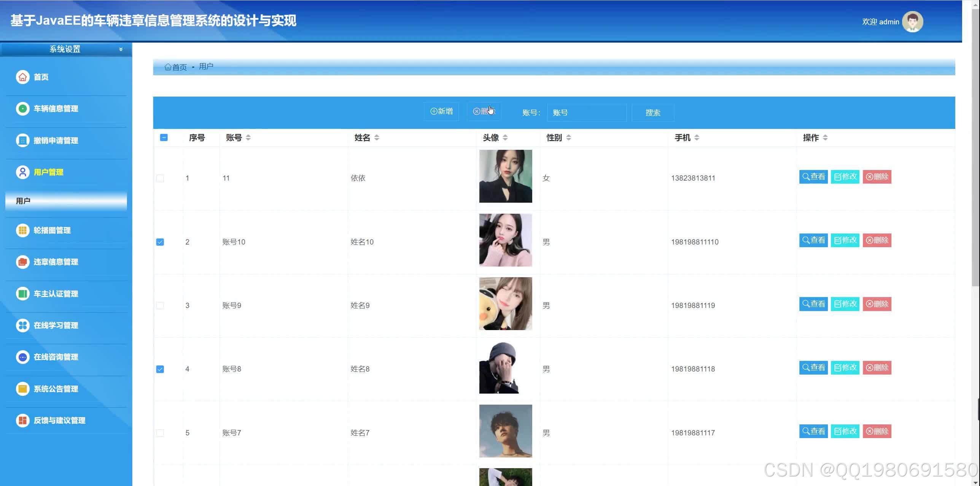Uncheck the checkbox for 账号10
Viewport: 980px width, 486px height.
coord(160,241)
